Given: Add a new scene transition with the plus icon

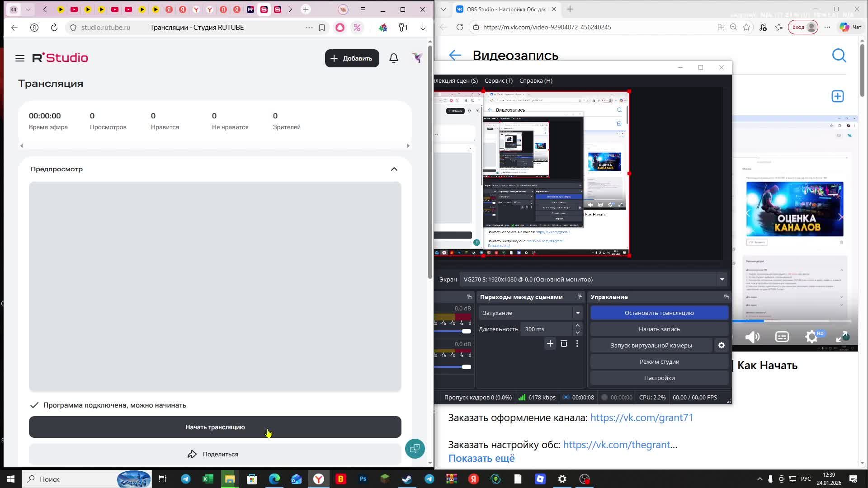Looking at the screenshot, I should coord(550,344).
